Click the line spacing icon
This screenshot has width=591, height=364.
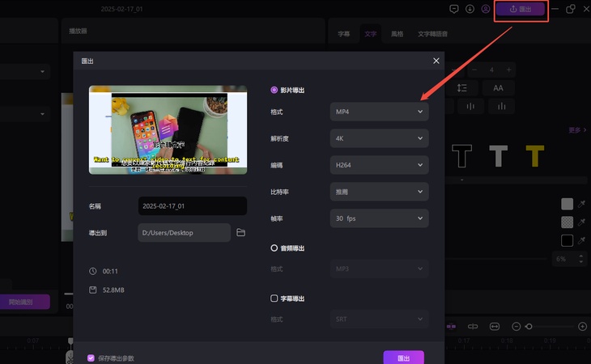click(x=462, y=88)
